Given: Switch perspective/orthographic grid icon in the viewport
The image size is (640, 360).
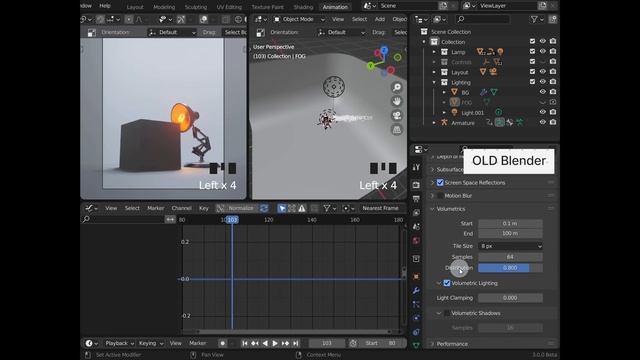Looking at the screenshot, I should click(396, 130).
